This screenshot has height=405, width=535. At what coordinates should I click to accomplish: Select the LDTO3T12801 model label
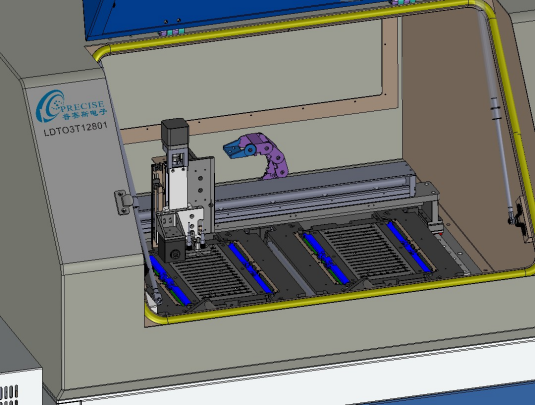point(76,129)
